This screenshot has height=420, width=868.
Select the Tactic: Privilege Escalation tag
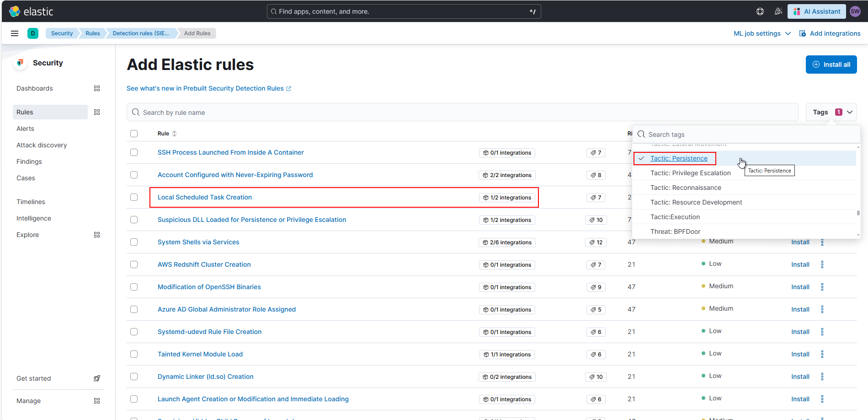pos(744,173)
